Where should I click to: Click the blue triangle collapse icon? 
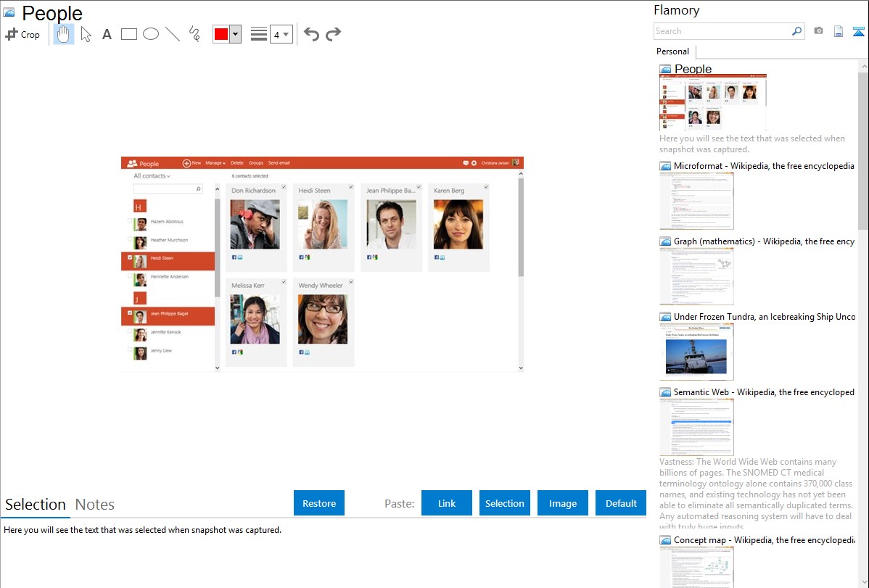click(x=858, y=32)
